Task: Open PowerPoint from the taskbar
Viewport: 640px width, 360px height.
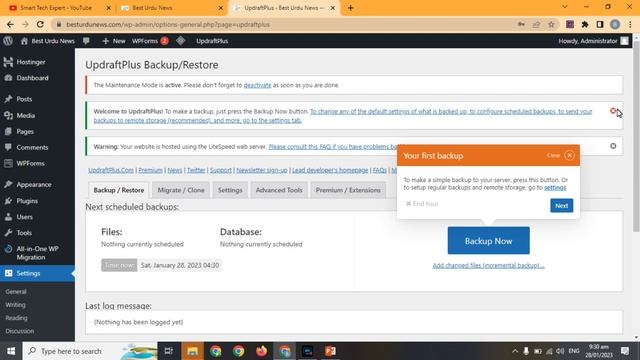Action: (331, 351)
